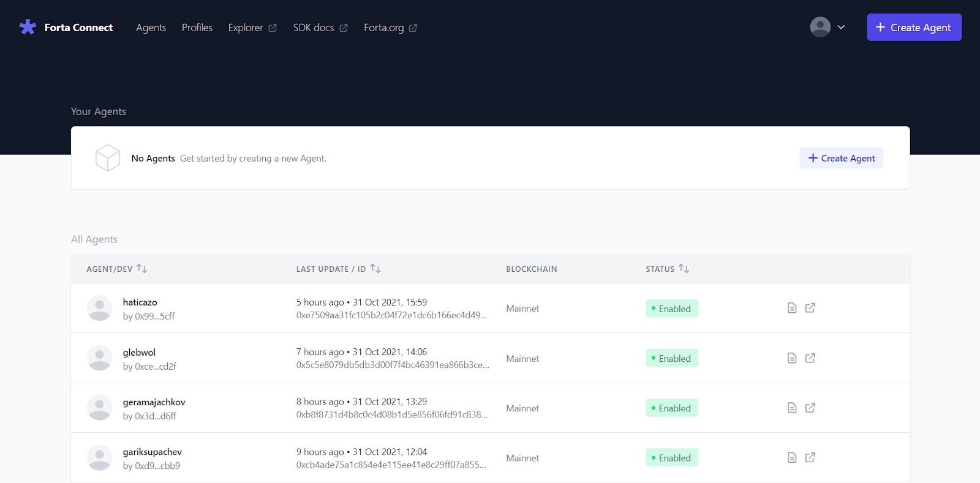Click the 8 hours ago timestamp
This screenshot has width=980, height=483.
tap(361, 401)
